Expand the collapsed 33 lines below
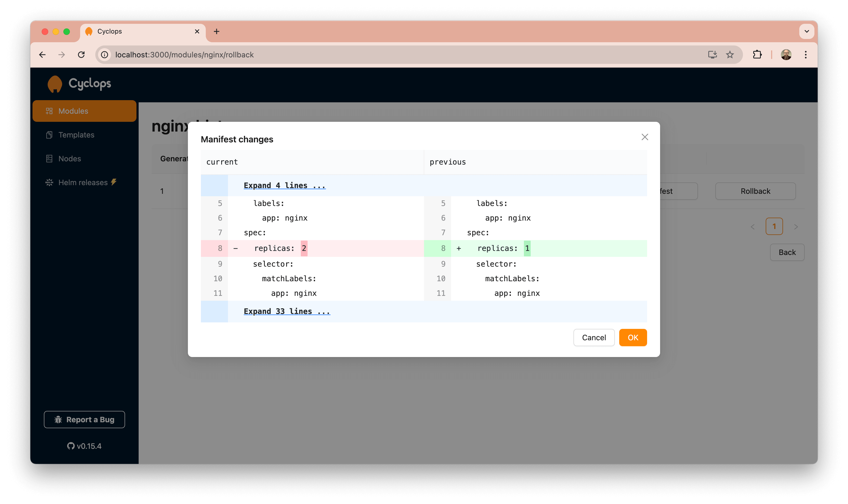The image size is (848, 504). point(286,311)
